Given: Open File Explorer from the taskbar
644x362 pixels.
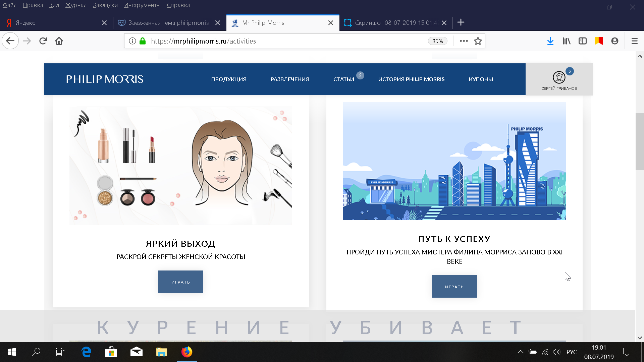Looking at the screenshot, I should tap(161, 352).
